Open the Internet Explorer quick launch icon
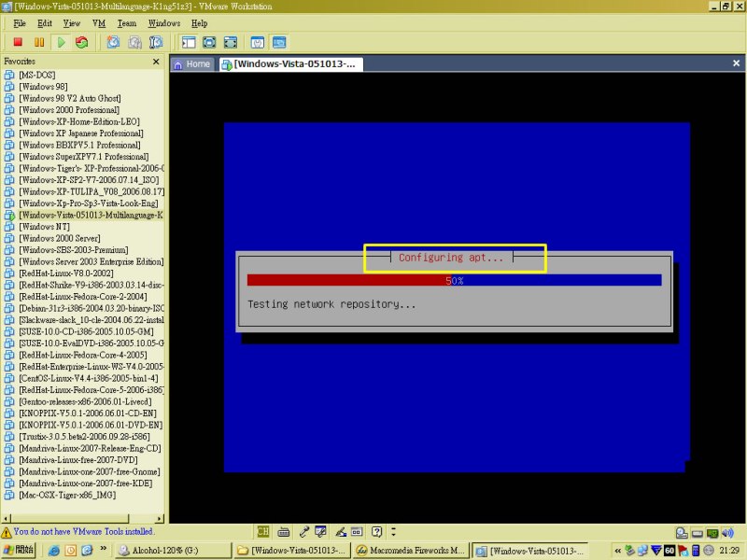 pyautogui.click(x=54, y=551)
